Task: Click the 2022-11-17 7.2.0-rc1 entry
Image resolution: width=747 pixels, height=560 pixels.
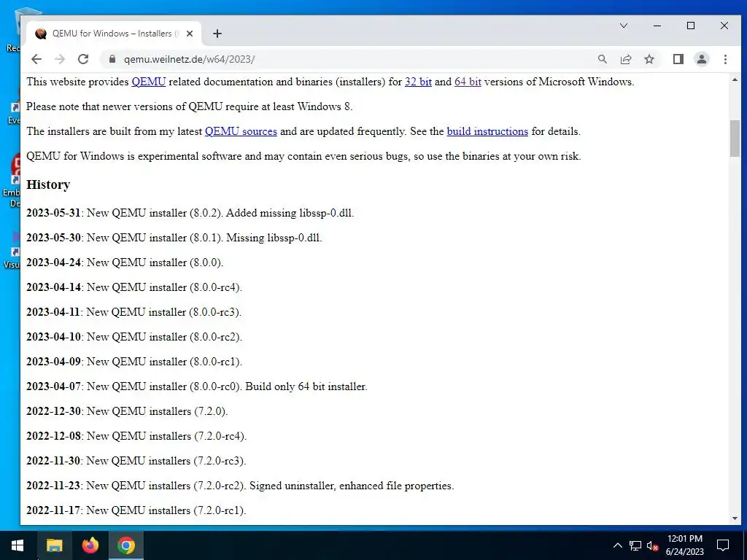Action: click(x=136, y=510)
